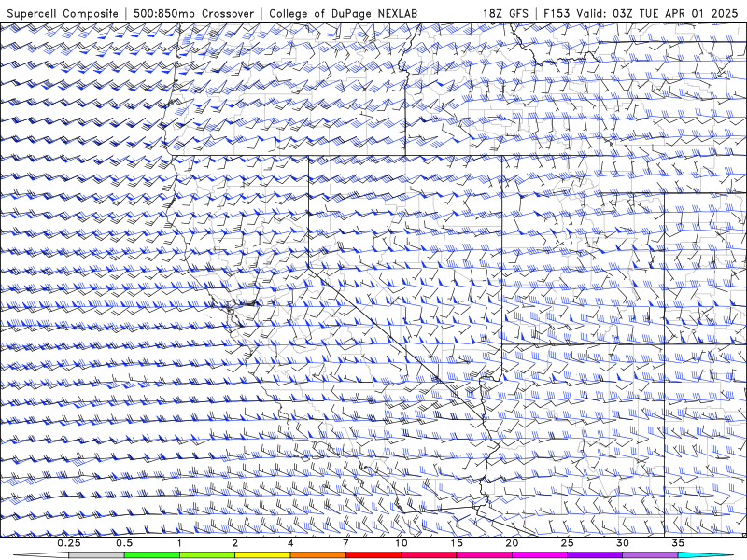Click the '15' legend value
The height and width of the screenshot is (560, 747).
[x=457, y=543]
